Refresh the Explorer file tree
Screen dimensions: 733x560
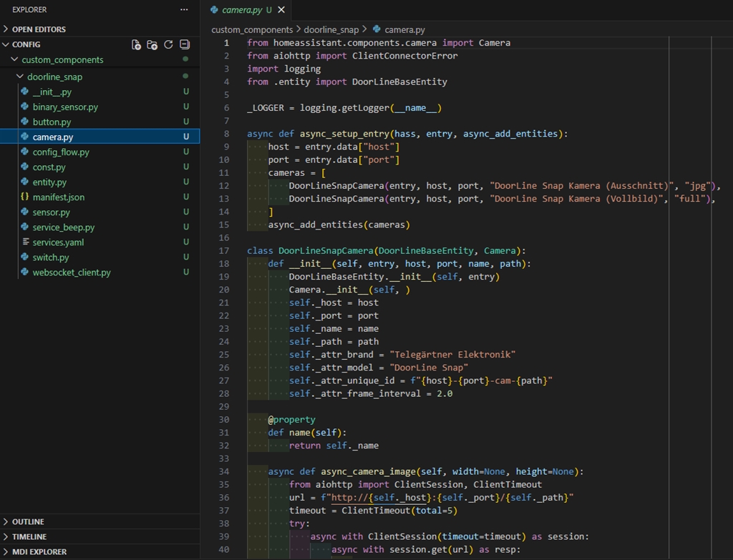[x=169, y=44]
